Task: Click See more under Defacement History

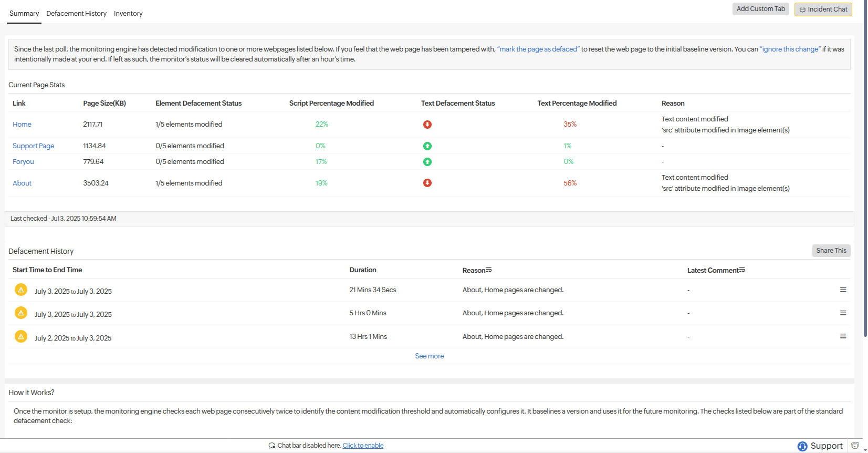Action: click(430, 356)
